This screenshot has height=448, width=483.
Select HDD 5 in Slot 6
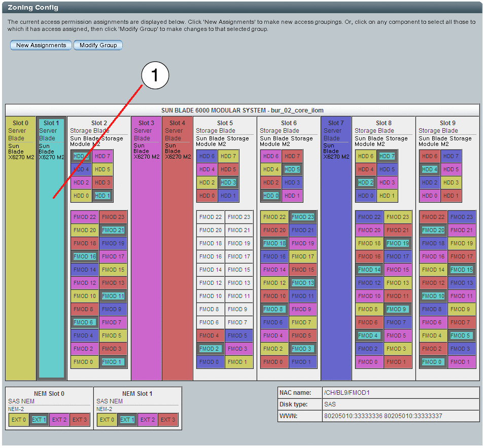tap(292, 169)
